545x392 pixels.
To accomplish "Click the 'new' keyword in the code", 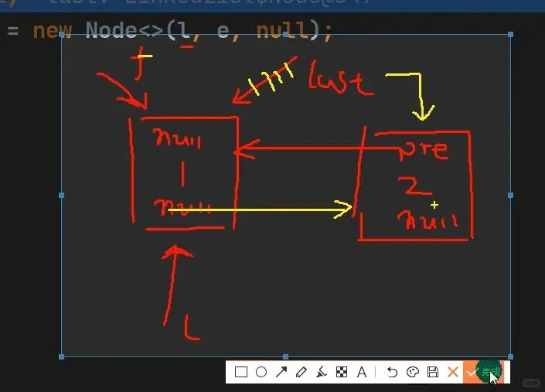I will pos(53,31).
